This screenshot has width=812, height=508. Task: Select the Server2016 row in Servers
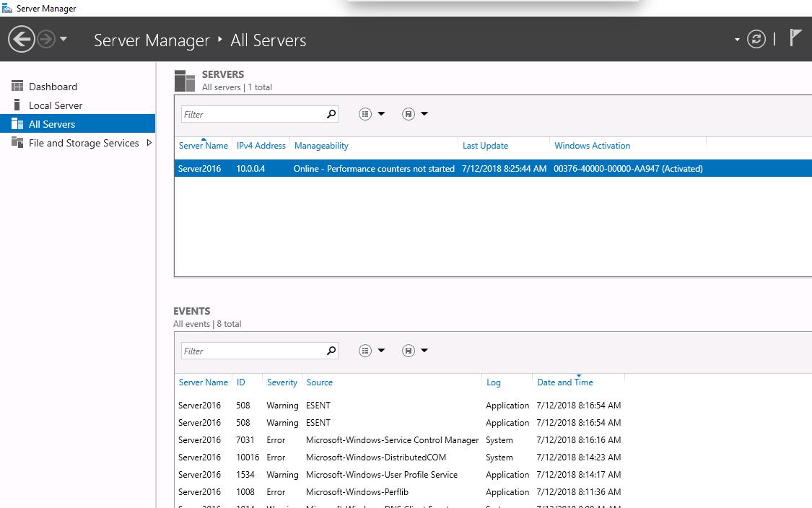point(440,169)
